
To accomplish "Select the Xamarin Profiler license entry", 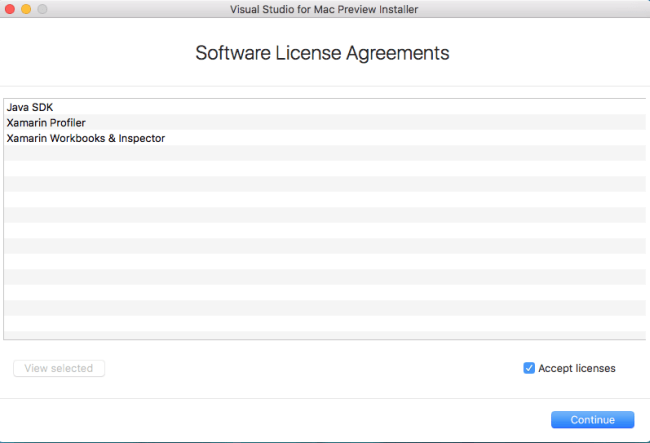I will 46,122.
